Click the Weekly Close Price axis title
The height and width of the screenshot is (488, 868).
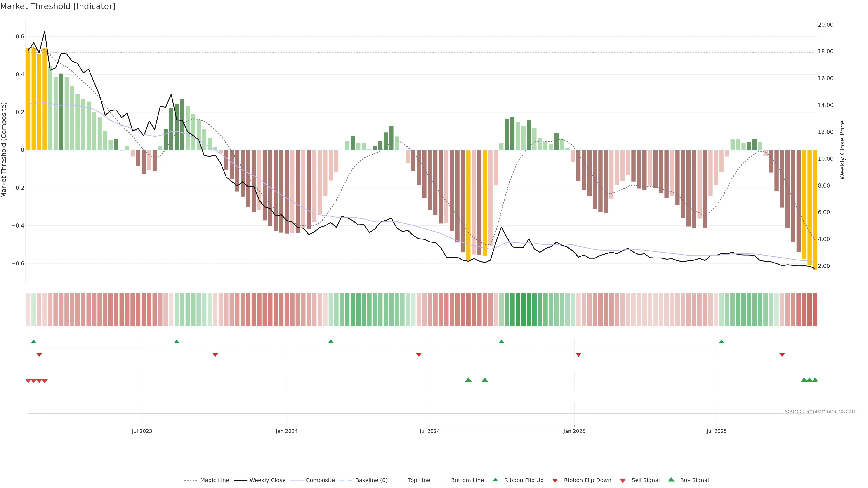click(x=842, y=150)
